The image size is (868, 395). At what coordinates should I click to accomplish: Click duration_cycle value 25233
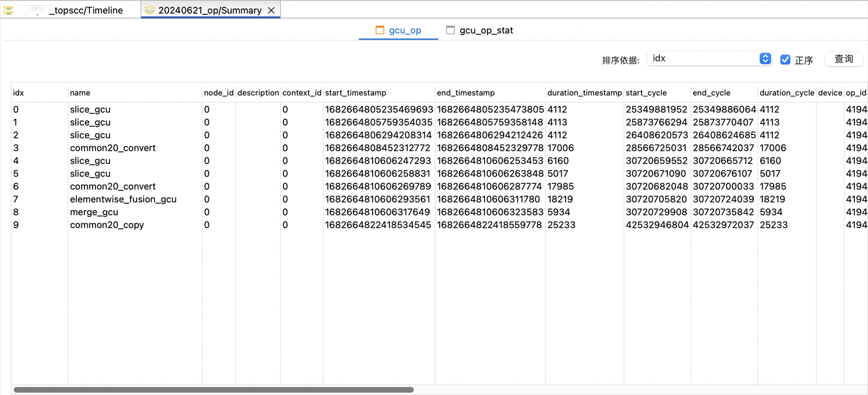[774, 225]
